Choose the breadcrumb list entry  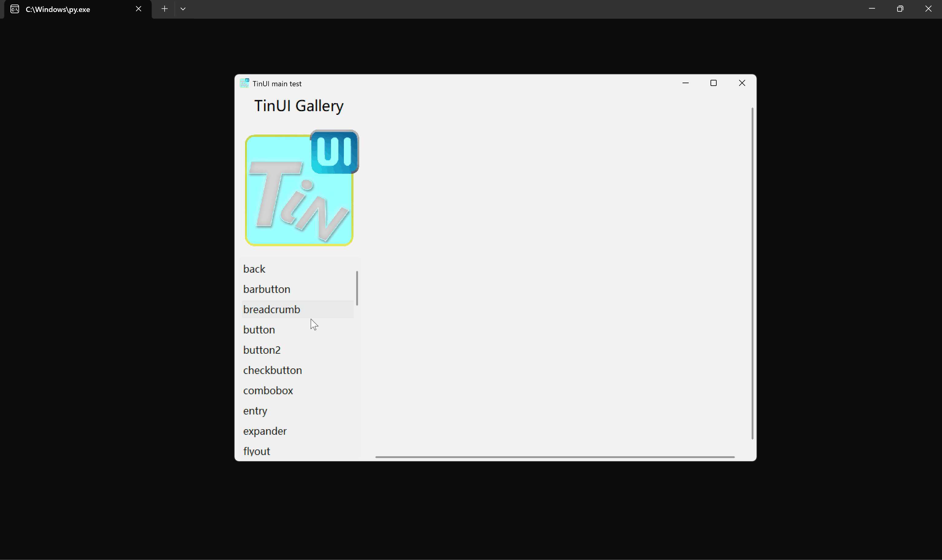(272, 309)
